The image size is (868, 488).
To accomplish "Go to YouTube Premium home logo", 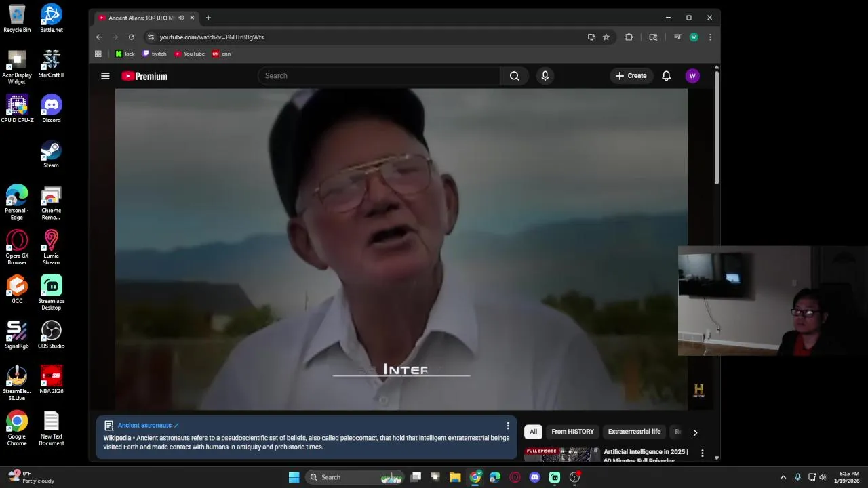I will 144,76.
